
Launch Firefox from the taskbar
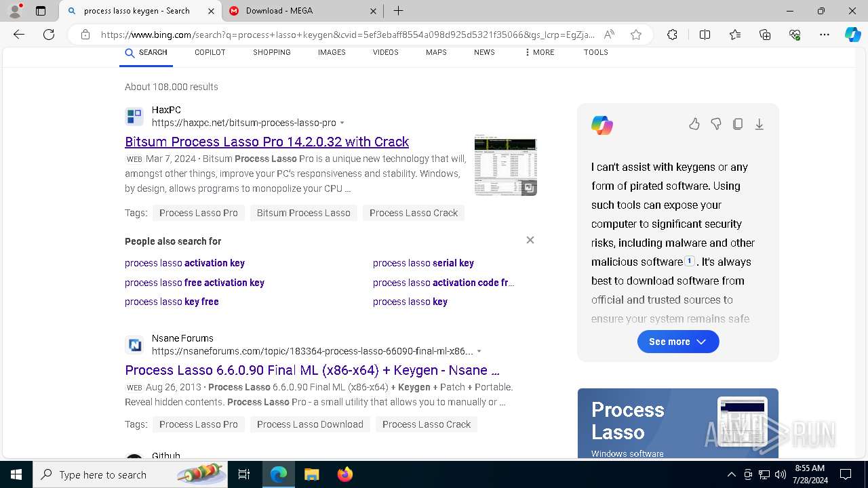(x=344, y=474)
